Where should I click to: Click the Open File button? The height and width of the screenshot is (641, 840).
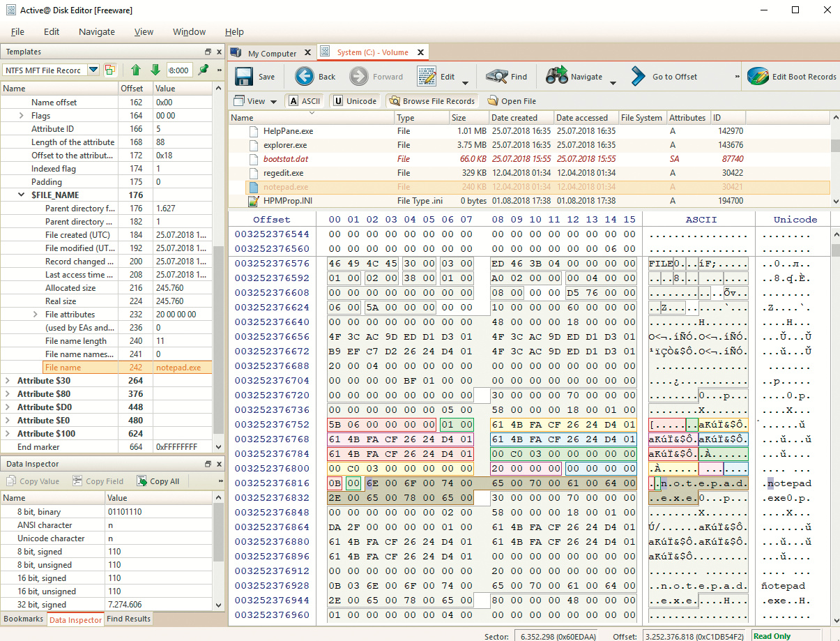tap(512, 101)
